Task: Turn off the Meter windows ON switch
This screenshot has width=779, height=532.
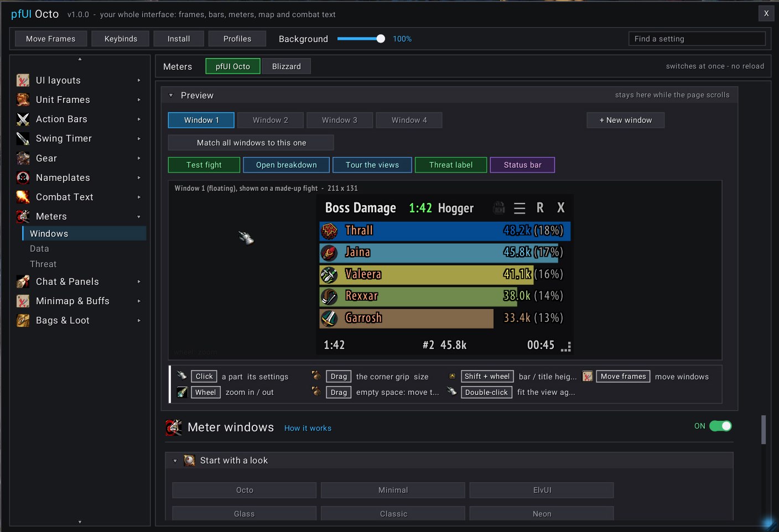Action: click(x=720, y=426)
